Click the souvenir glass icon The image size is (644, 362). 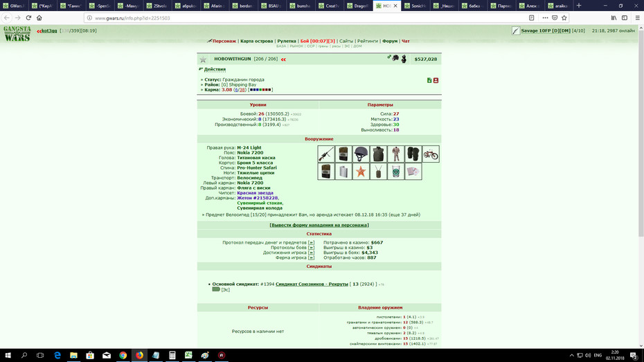click(x=396, y=172)
